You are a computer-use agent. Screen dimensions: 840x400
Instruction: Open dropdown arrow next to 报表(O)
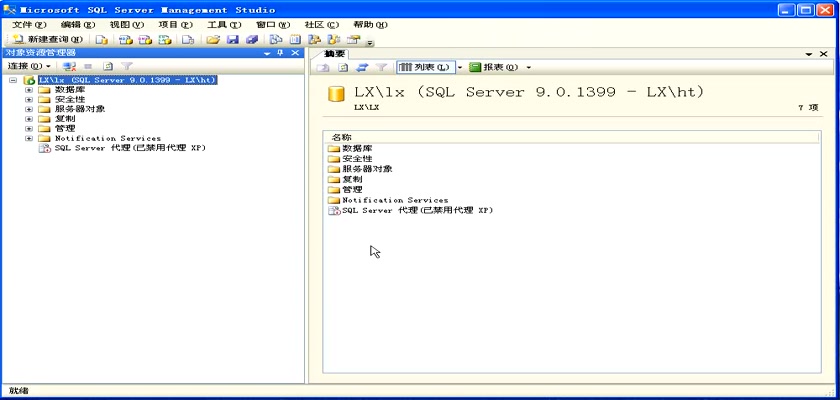[529, 67]
